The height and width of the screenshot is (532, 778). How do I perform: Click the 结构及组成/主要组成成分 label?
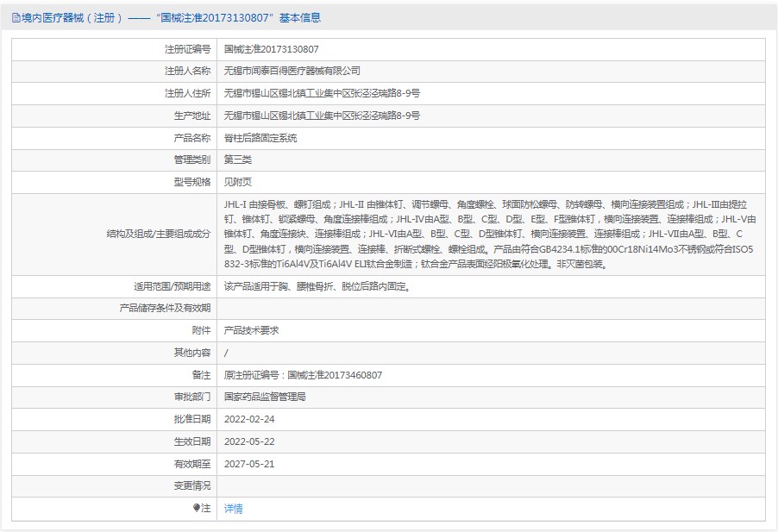(159, 234)
